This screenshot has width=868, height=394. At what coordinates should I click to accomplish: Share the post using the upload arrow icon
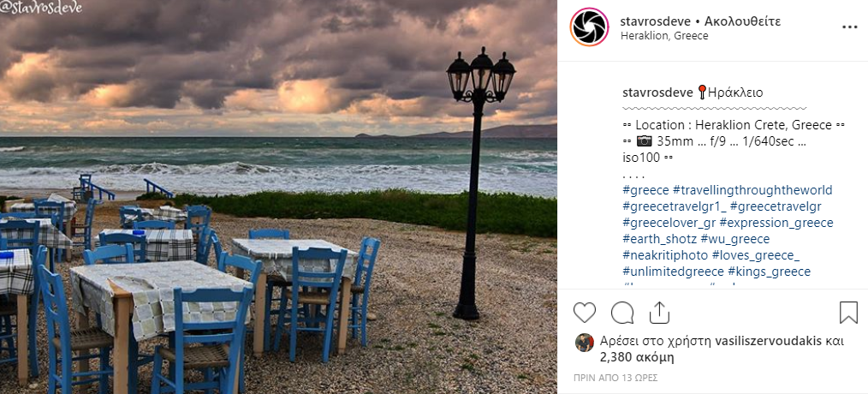(x=659, y=313)
